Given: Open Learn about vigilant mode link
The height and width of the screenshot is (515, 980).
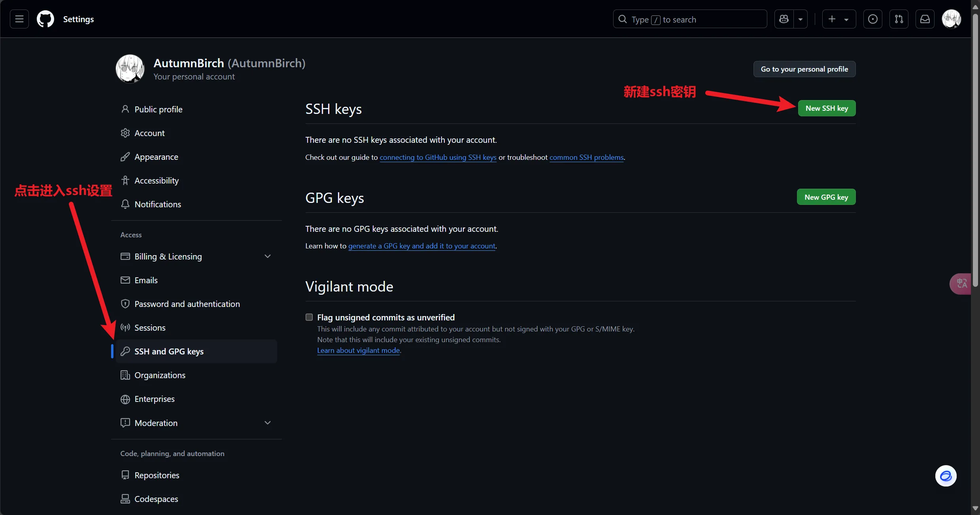Looking at the screenshot, I should coord(359,350).
